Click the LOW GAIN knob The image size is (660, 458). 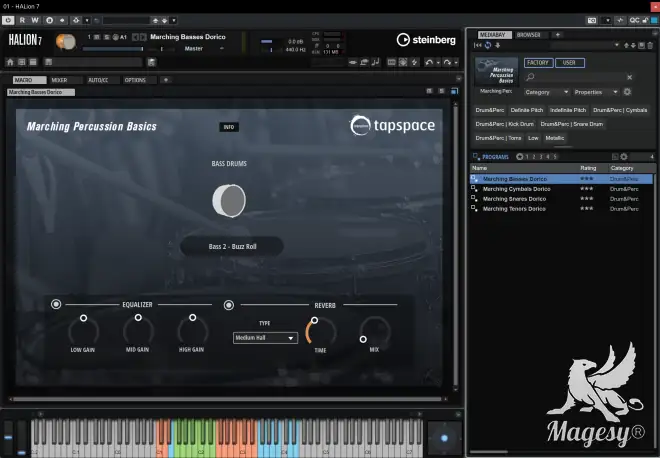(83, 330)
